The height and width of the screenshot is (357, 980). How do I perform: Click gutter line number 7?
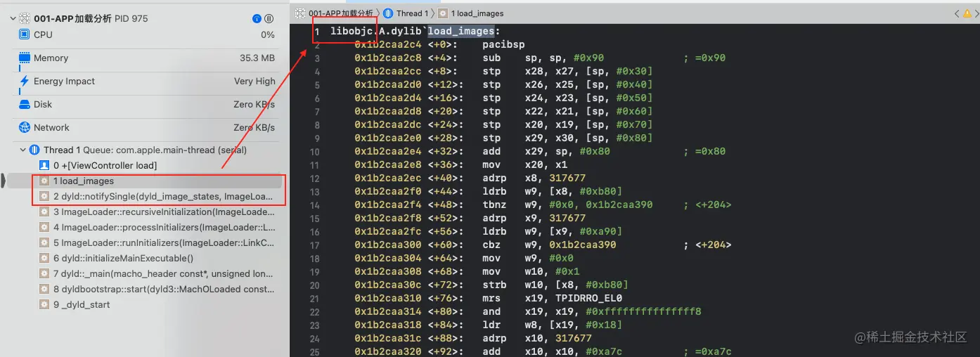318,112
